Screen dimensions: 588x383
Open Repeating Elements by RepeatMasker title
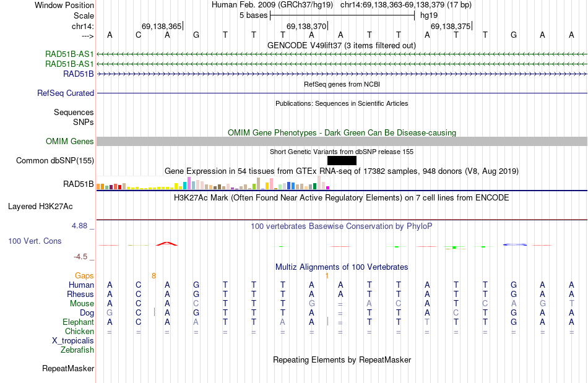click(x=342, y=359)
